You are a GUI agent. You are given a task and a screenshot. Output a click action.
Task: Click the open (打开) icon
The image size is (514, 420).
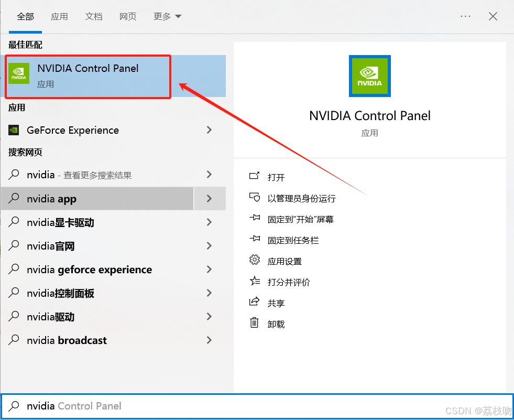click(254, 176)
